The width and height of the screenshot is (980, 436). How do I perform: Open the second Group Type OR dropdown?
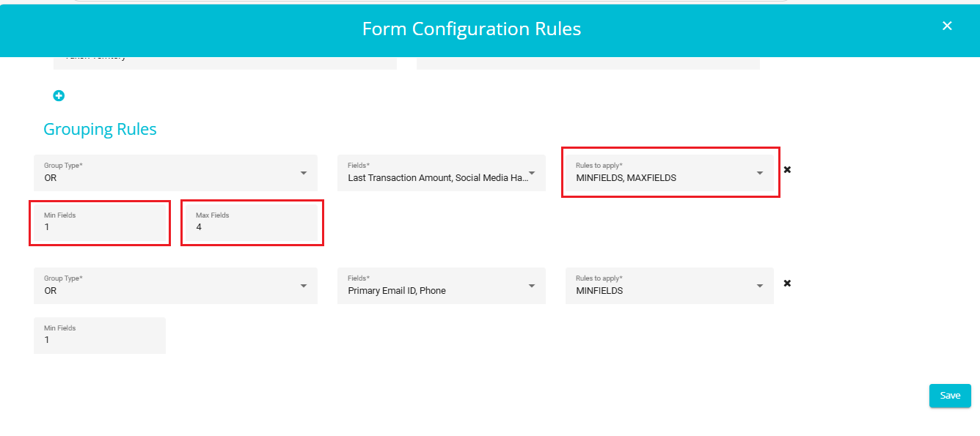(x=175, y=286)
